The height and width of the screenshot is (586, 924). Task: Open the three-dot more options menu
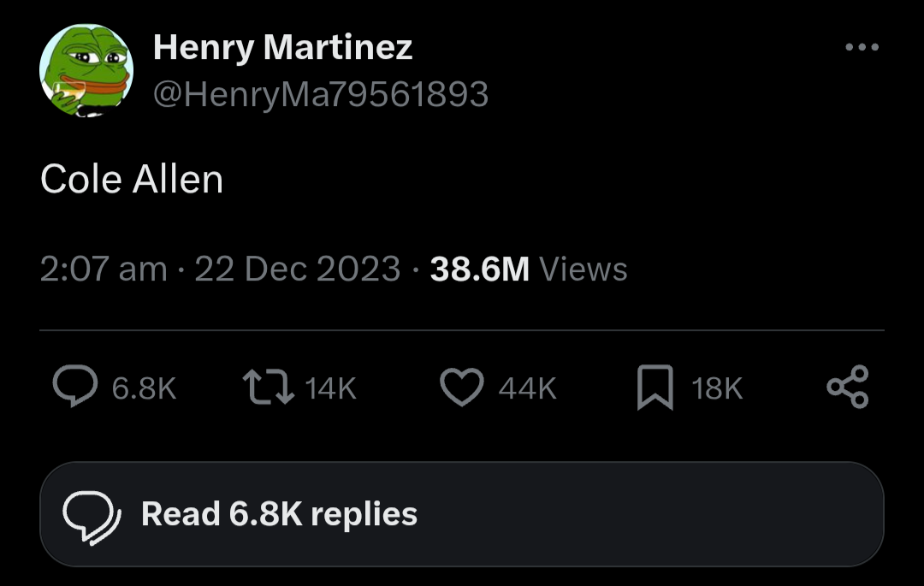862,48
